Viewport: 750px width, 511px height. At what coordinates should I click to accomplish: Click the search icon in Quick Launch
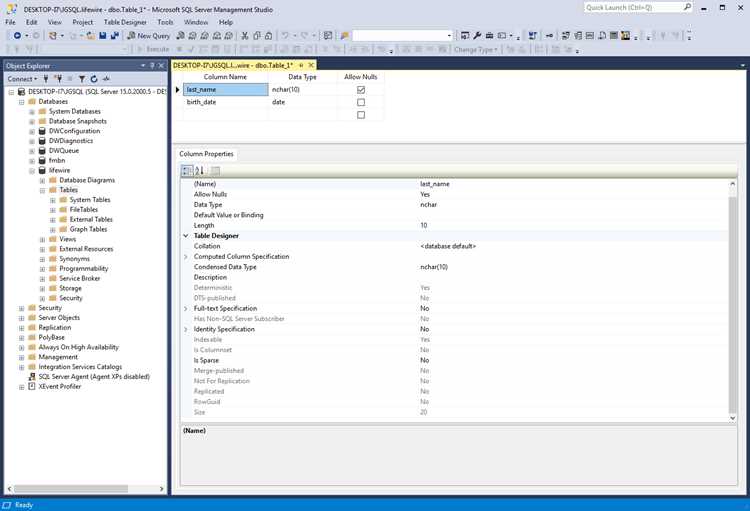687,7
